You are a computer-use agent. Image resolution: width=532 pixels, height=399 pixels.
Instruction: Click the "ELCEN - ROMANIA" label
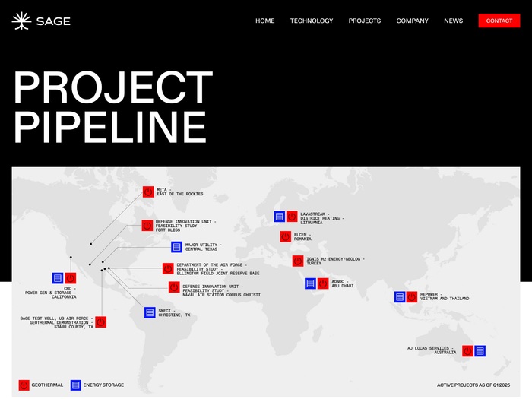coord(302,237)
